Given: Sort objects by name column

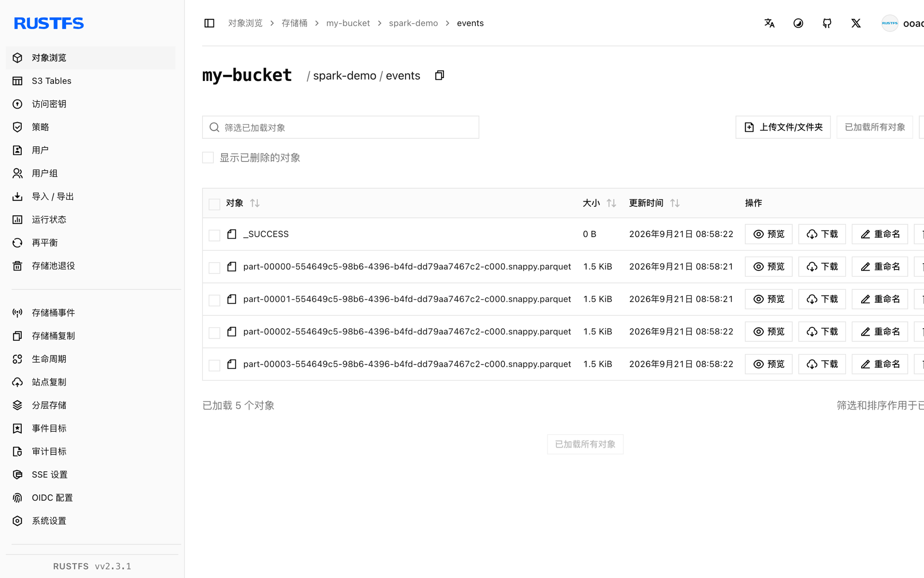Looking at the screenshot, I should click(255, 203).
